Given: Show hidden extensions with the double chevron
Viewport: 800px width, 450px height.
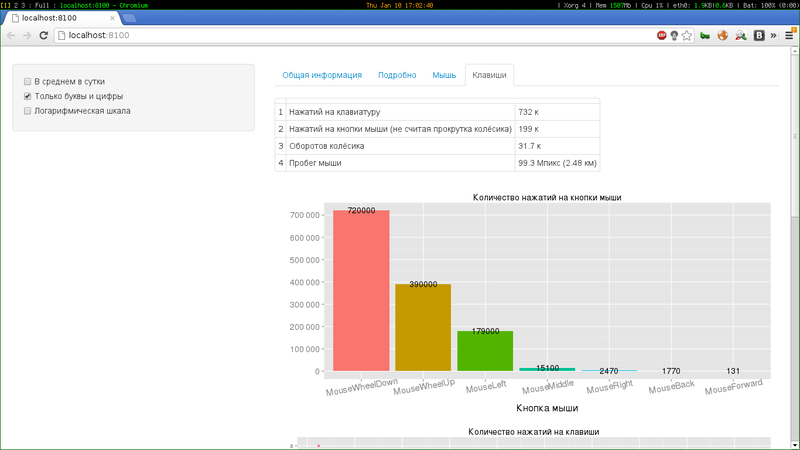Looking at the screenshot, I should pyautogui.click(x=773, y=35).
